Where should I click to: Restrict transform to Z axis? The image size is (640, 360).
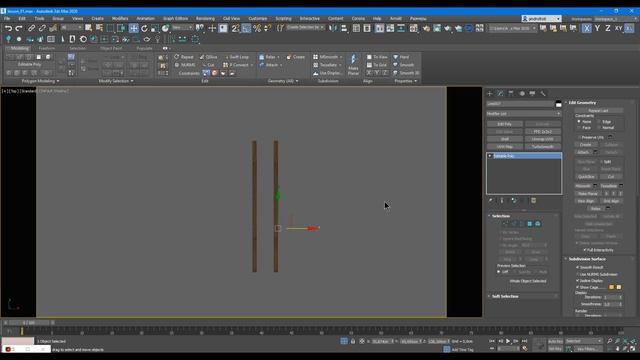(x=608, y=28)
